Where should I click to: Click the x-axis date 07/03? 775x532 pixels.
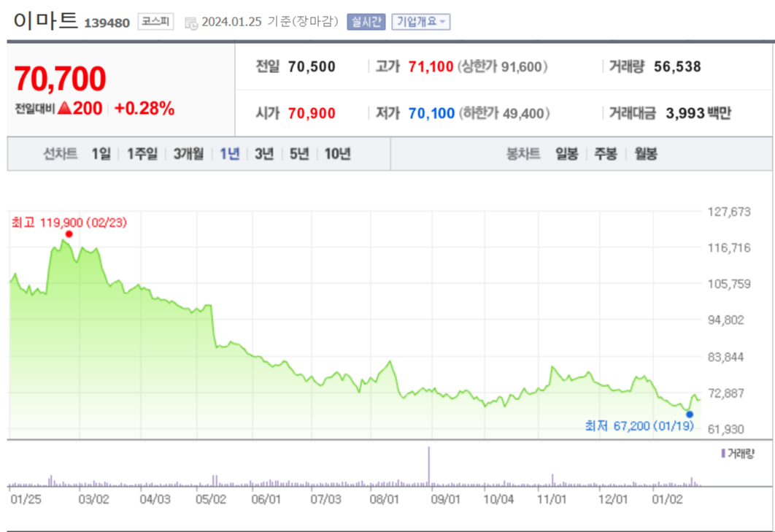(325, 499)
